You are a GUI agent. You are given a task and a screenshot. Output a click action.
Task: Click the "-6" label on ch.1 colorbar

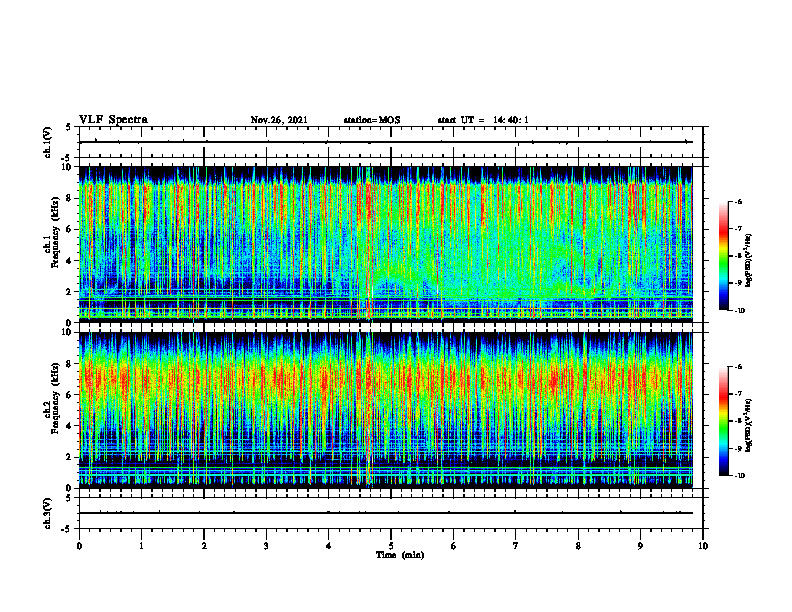coord(737,201)
